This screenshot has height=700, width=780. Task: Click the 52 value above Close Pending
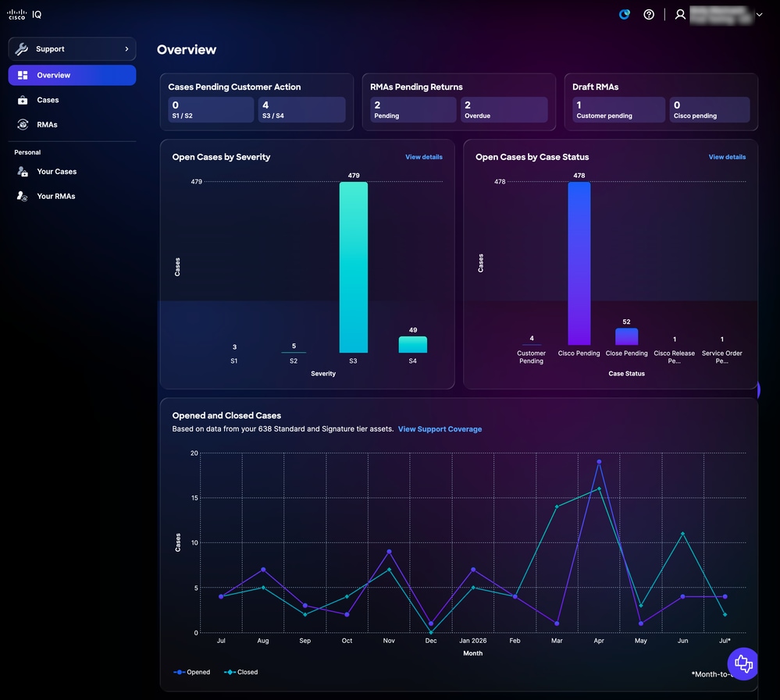[627, 322]
